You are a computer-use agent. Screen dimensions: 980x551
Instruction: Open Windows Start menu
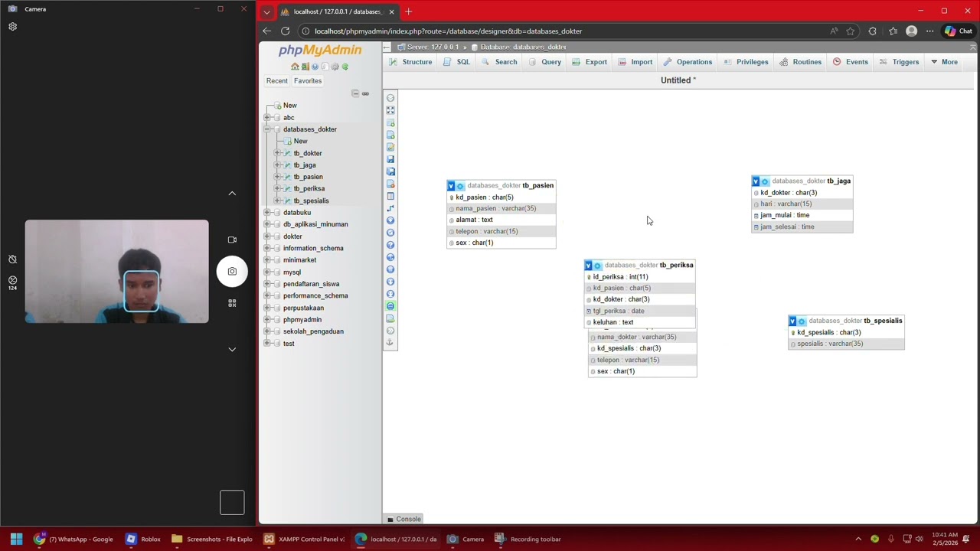point(16,539)
